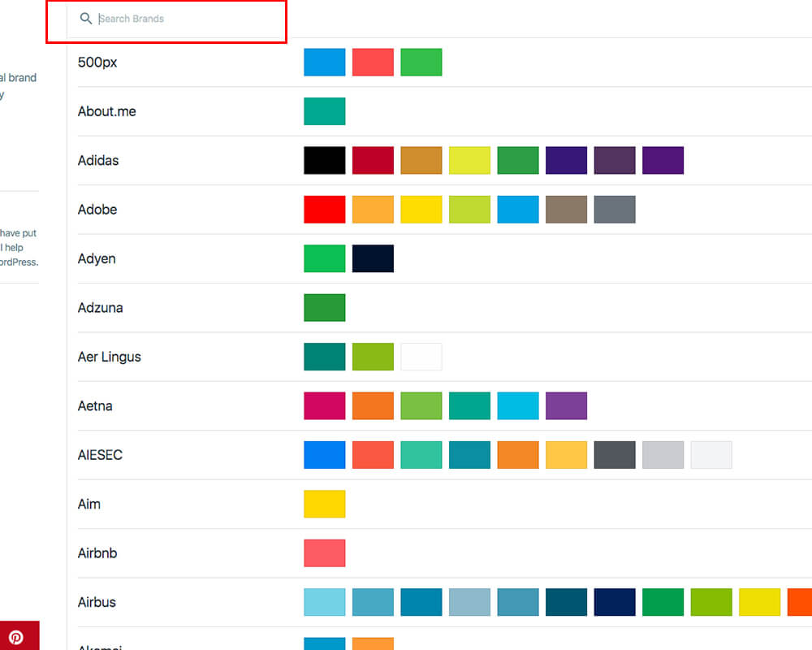Pick the lime green Aer Lingus swatch
Viewport: 812px width, 650px height.
coord(373,357)
